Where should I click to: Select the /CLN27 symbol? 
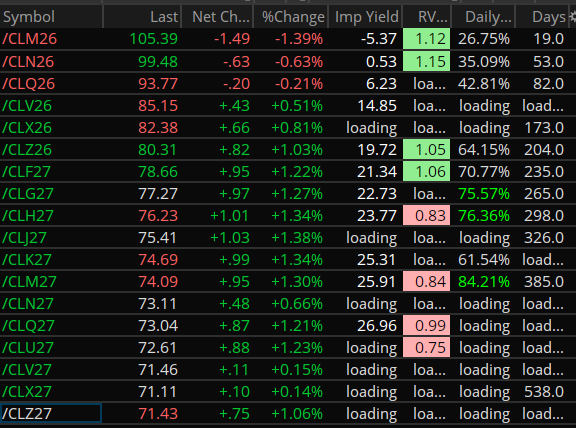tap(28, 304)
